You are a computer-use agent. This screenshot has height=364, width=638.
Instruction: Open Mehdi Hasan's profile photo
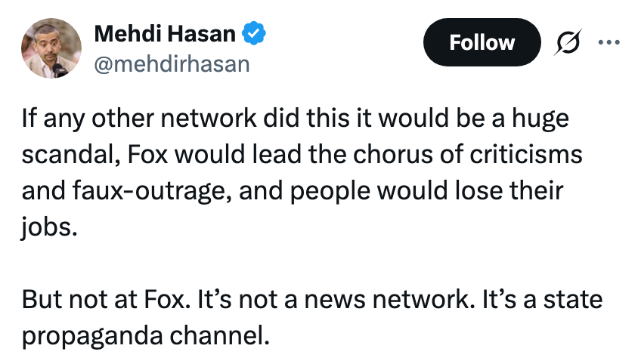pos(51,48)
